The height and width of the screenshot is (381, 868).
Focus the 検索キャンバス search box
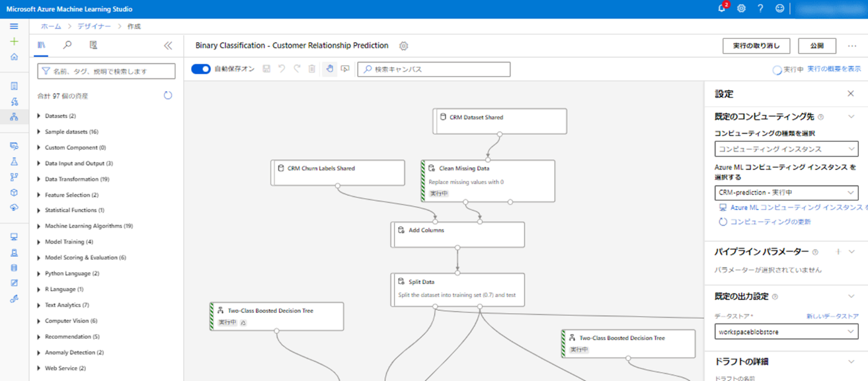(434, 69)
